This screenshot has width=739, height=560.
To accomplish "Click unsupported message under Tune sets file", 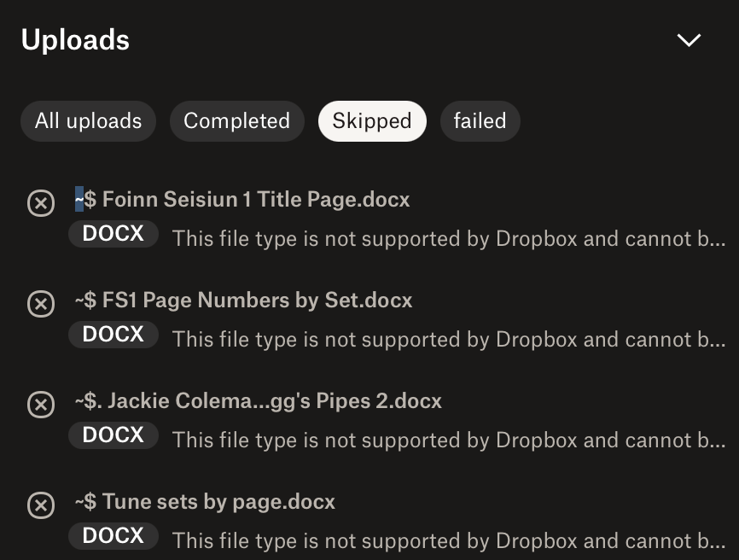I will click(448, 540).
